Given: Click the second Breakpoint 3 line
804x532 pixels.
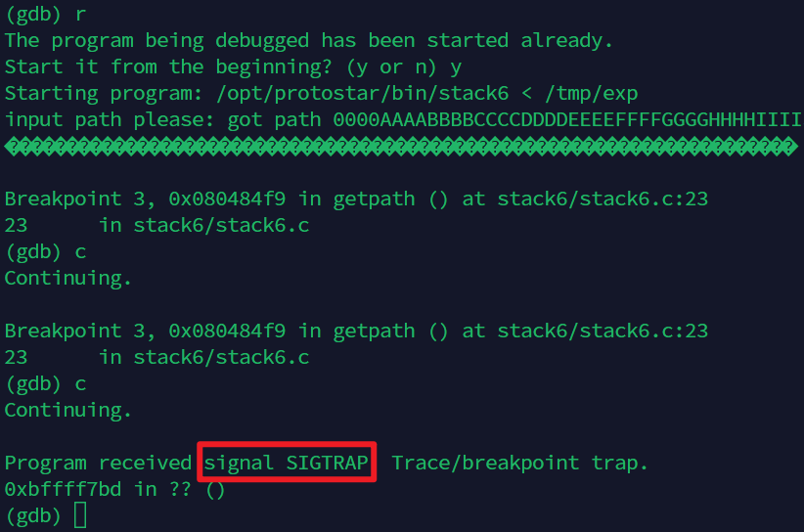Looking at the screenshot, I should 356,332.
